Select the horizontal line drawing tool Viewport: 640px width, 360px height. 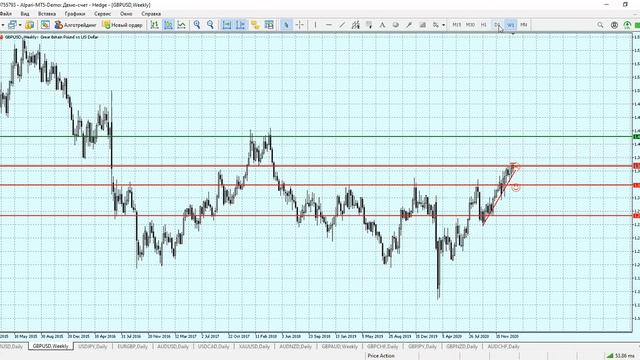pos(329,25)
